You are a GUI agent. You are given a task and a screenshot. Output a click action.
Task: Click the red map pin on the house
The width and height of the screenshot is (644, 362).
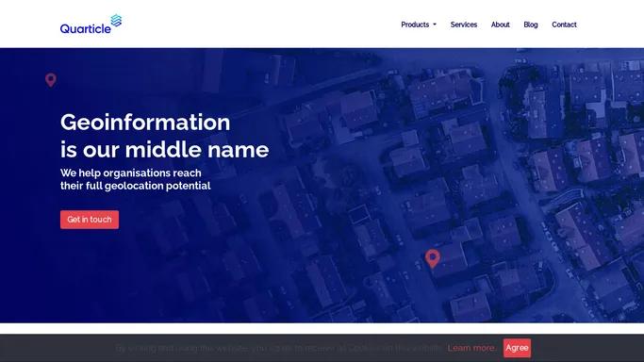432,258
